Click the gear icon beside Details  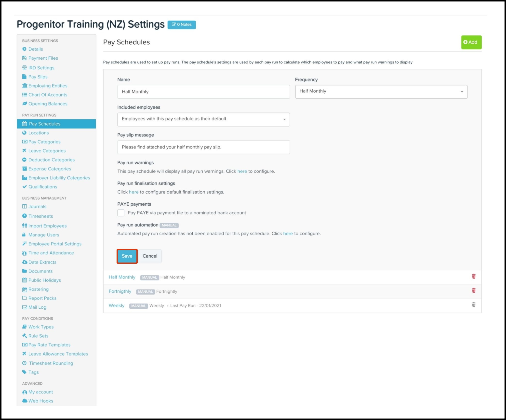point(24,49)
